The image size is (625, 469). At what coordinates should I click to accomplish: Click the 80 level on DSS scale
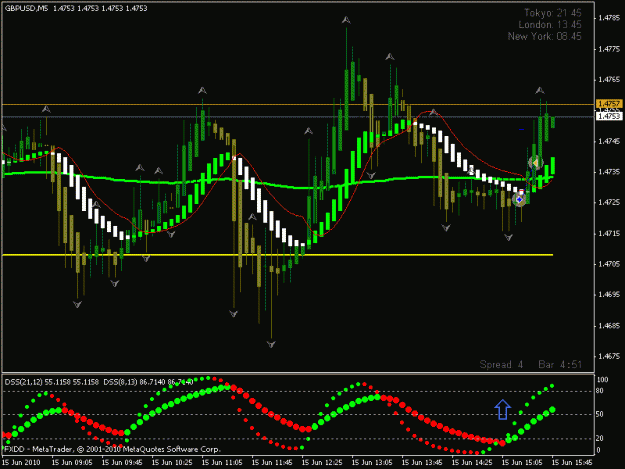(600, 391)
